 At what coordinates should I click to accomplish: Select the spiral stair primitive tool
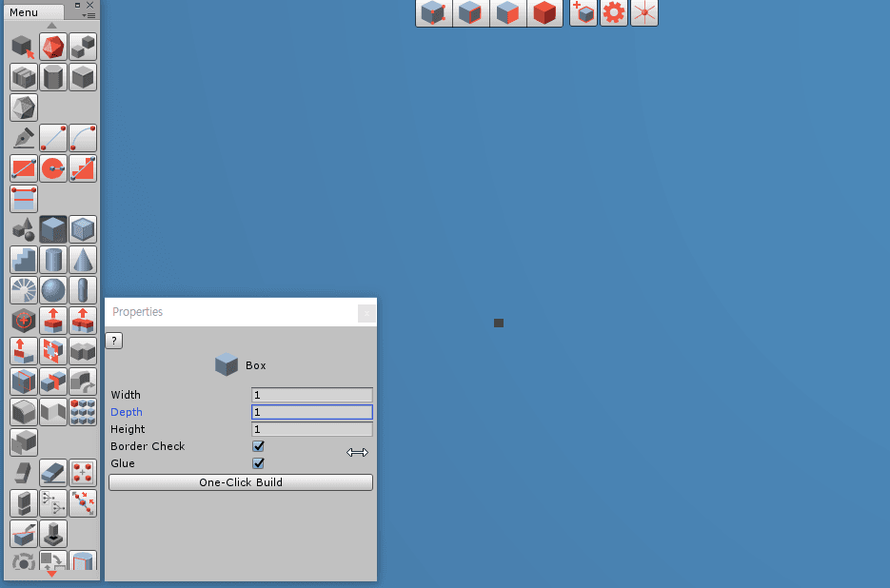pyautogui.click(x=24, y=290)
